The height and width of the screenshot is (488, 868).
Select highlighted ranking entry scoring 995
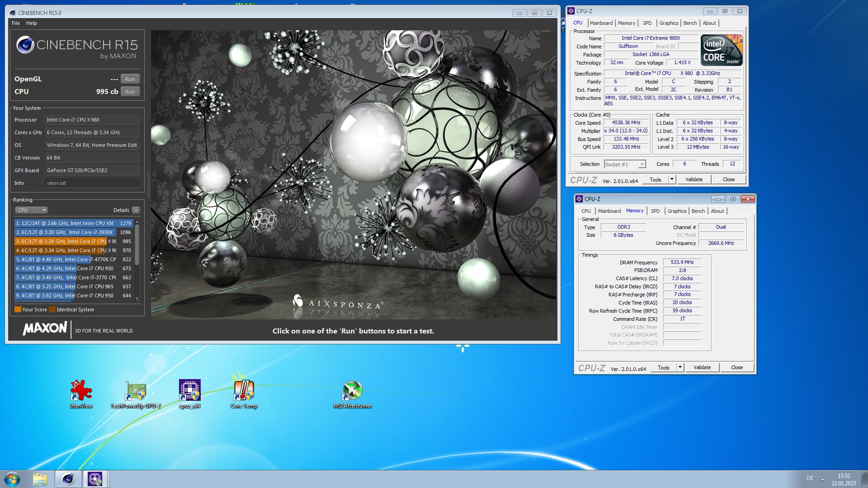[x=73, y=241]
